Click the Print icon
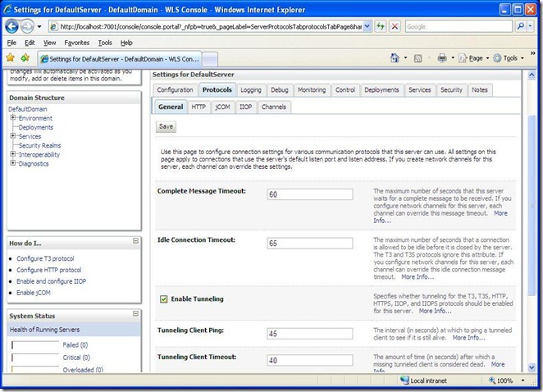 [x=442, y=58]
